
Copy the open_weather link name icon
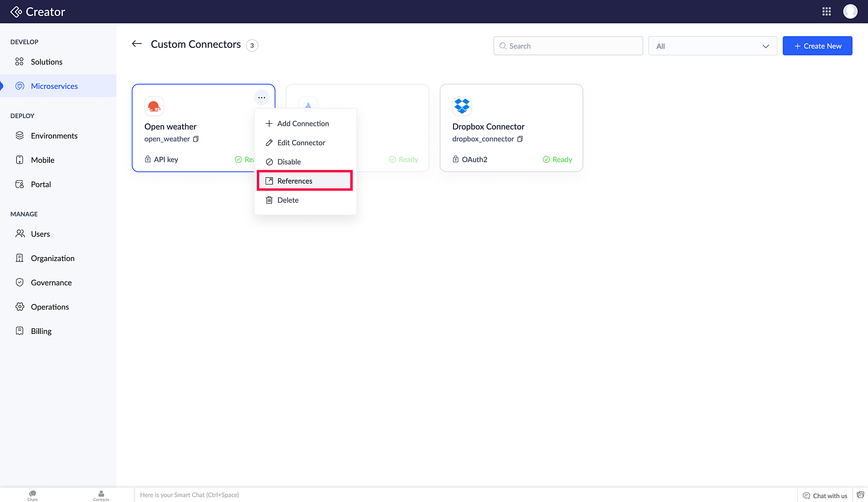click(196, 139)
